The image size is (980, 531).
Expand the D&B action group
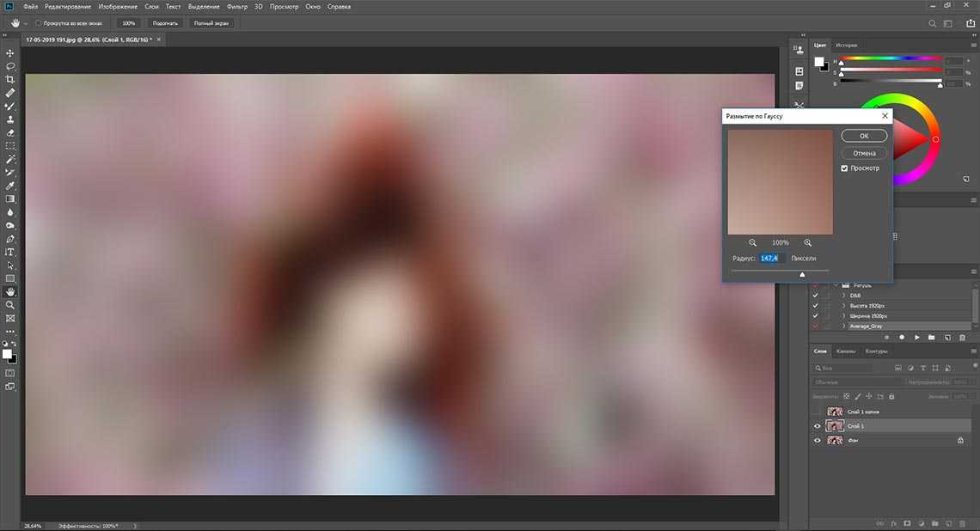click(x=843, y=295)
